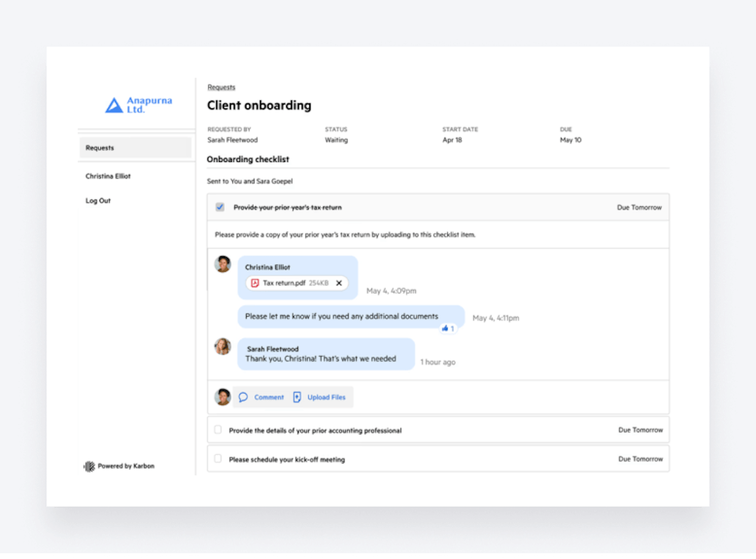Viewport: 756px width, 559px height.
Task: Click the Anapurna Ltd triangle logo
Action: click(x=114, y=105)
